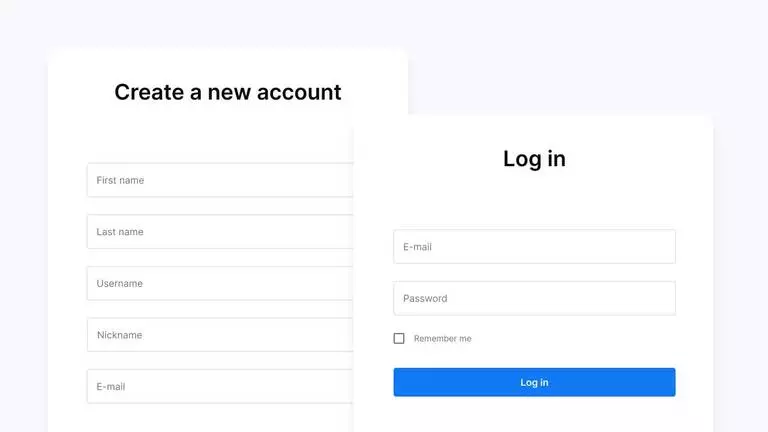Click into the Username field
The height and width of the screenshot is (432, 768).
coord(220,284)
